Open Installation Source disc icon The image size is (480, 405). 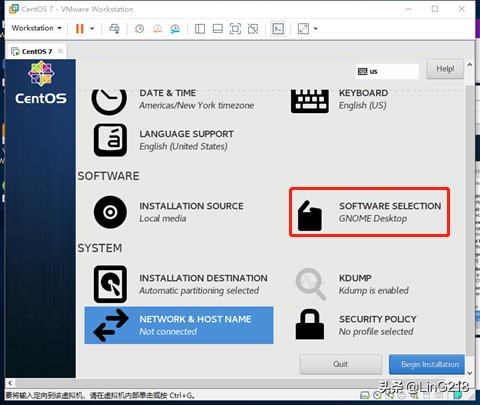click(110, 212)
